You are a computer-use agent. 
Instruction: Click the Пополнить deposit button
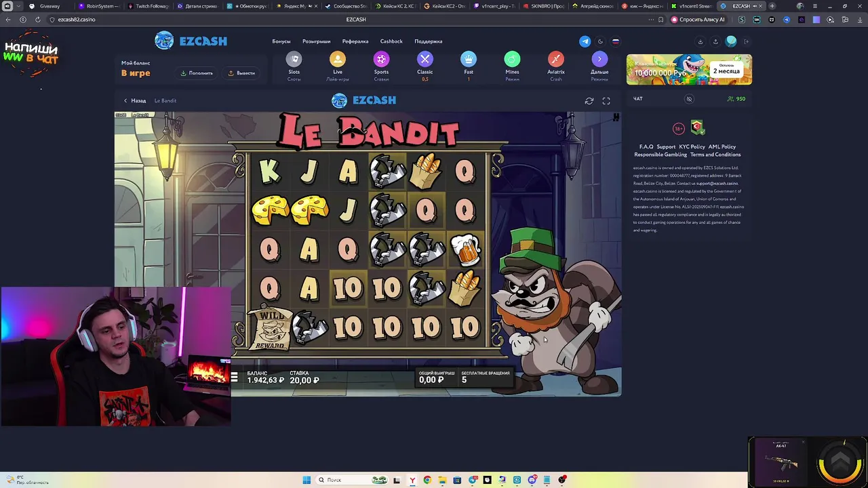(x=197, y=73)
